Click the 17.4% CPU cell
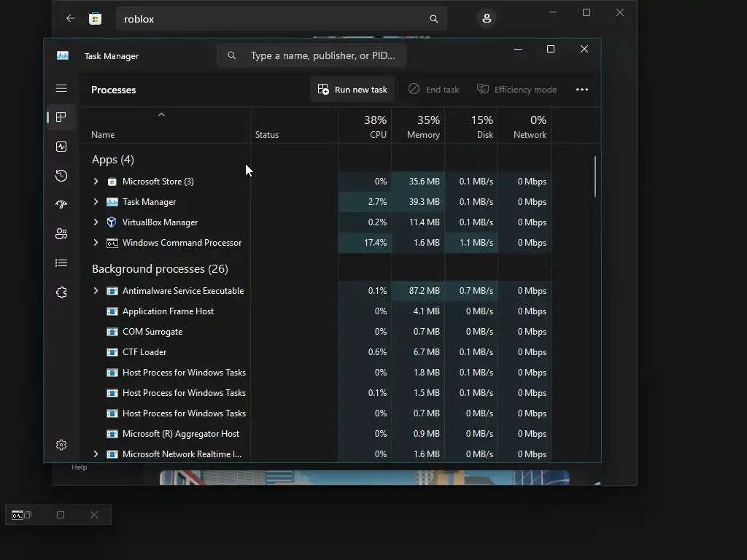 click(x=365, y=243)
